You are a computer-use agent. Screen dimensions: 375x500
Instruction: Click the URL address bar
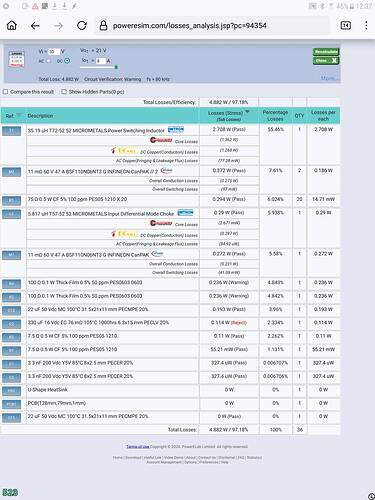(x=212, y=25)
